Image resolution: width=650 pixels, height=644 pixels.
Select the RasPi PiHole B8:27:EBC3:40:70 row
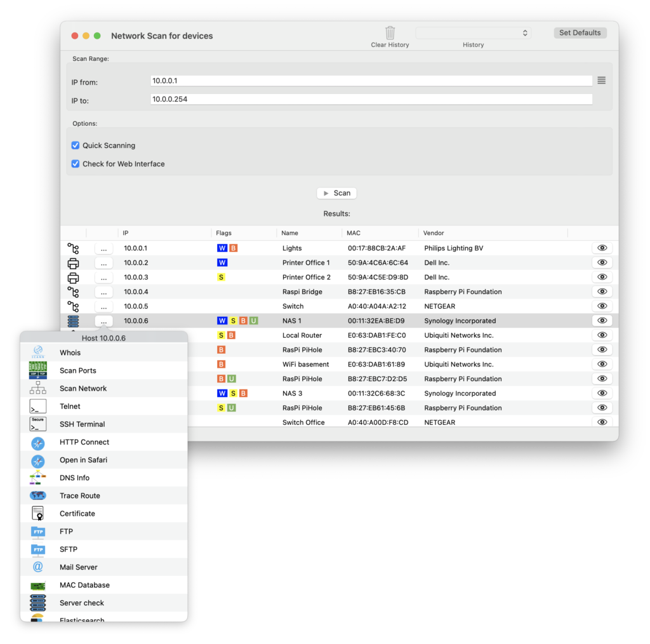(402, 349)
